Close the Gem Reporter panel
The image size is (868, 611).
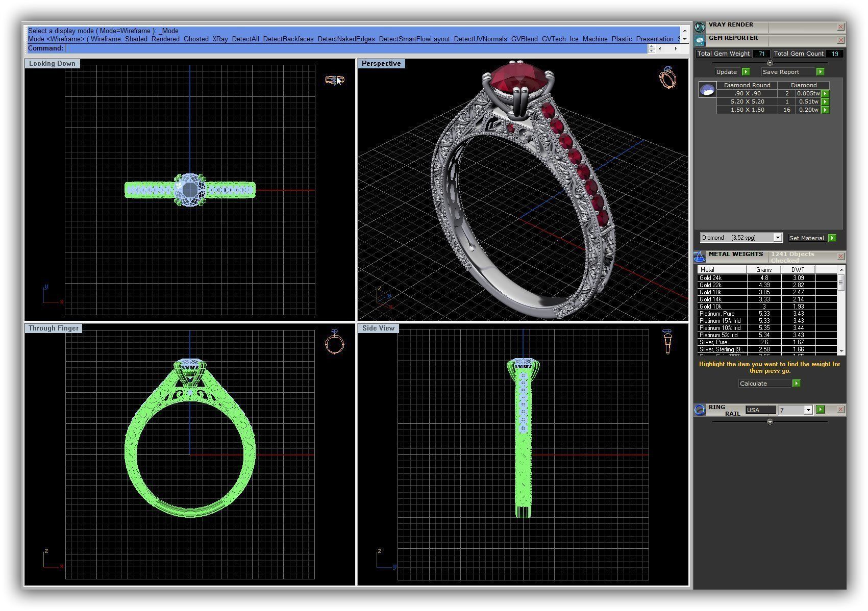coord(840,40)
